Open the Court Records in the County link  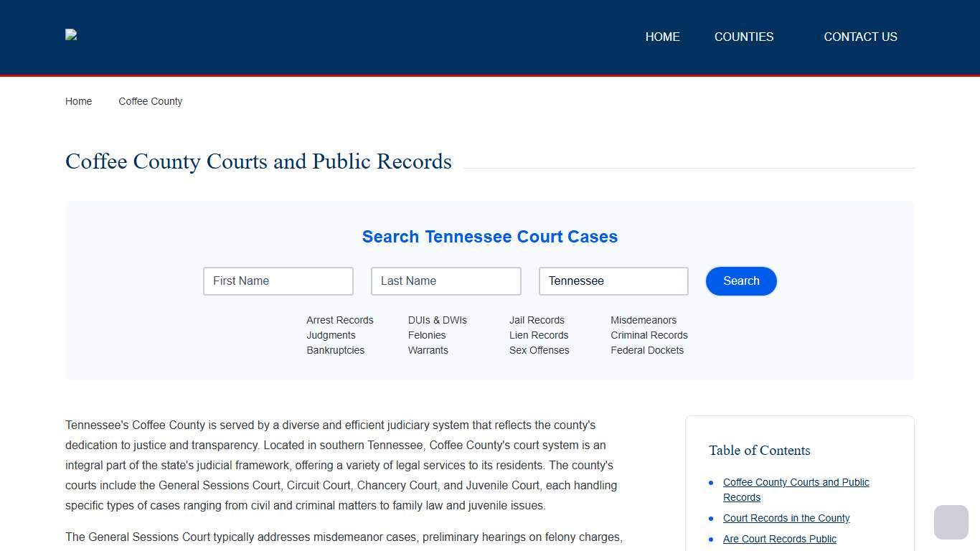[x=786, y=518]
